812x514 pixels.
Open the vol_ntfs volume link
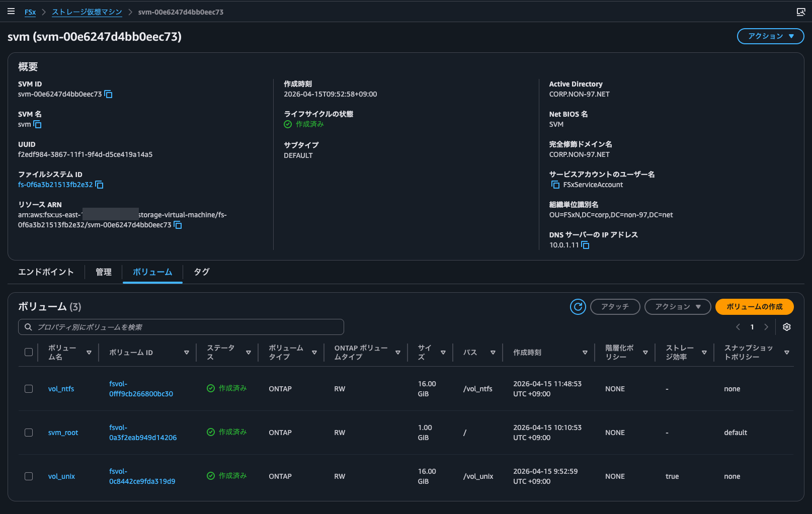click(x=61, y=389)
